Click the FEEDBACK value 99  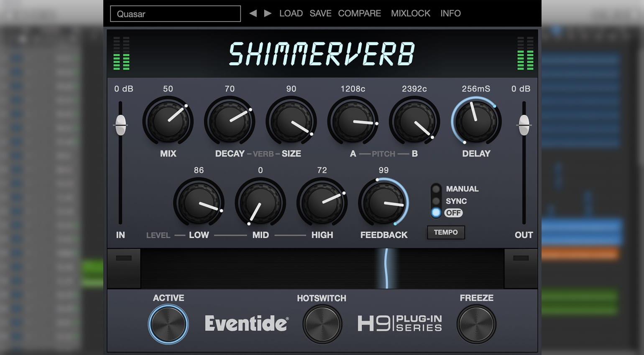(383, 170)
